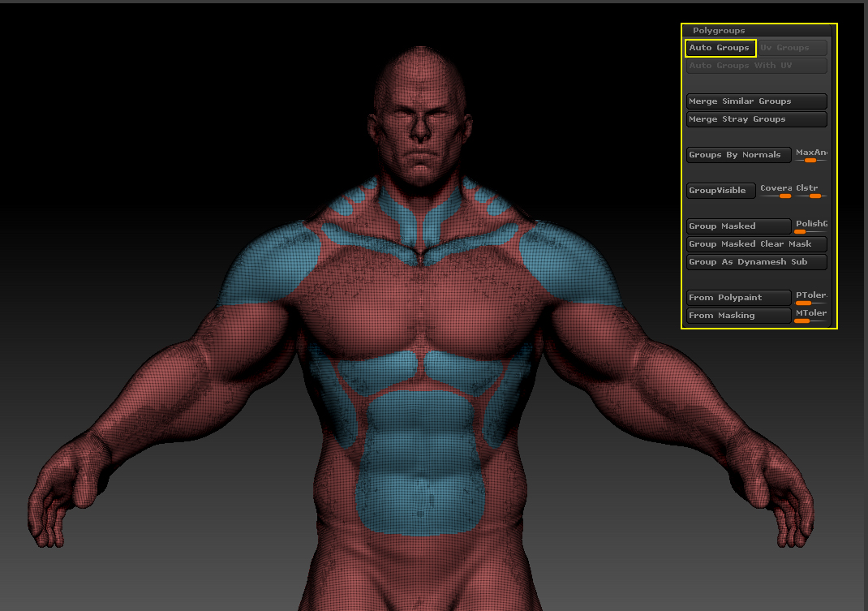The width and height of the screenshot is (868, 611).
Task: Click the Auto Groups button
Action: click(720, 48)
